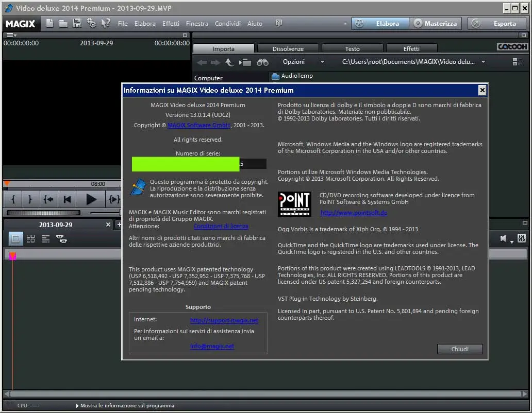
Task: Click the speaker icon at timeline's right
Action: pyautogui.click(x=503, y=238)
